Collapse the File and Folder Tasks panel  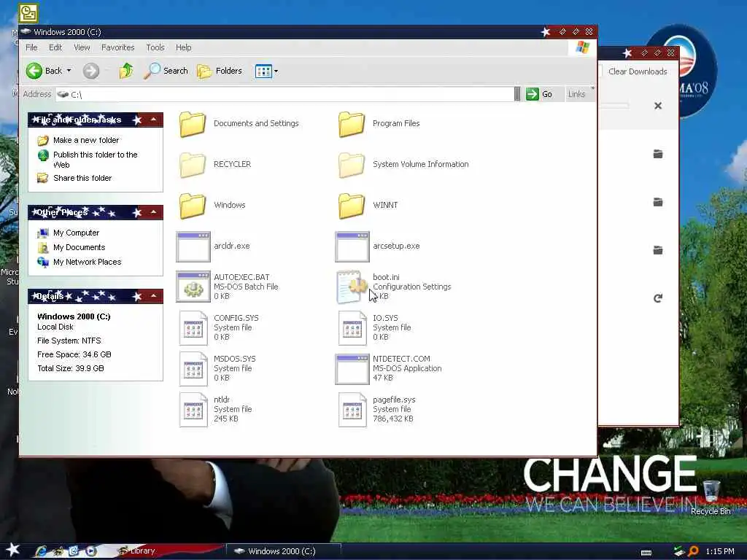(x=153, y=120)
